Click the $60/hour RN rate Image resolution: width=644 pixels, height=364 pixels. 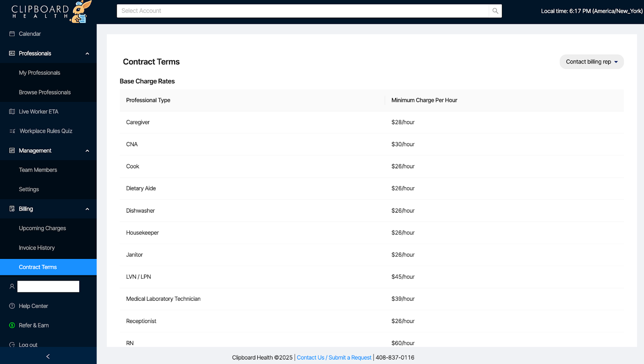[x=403, y=343]
